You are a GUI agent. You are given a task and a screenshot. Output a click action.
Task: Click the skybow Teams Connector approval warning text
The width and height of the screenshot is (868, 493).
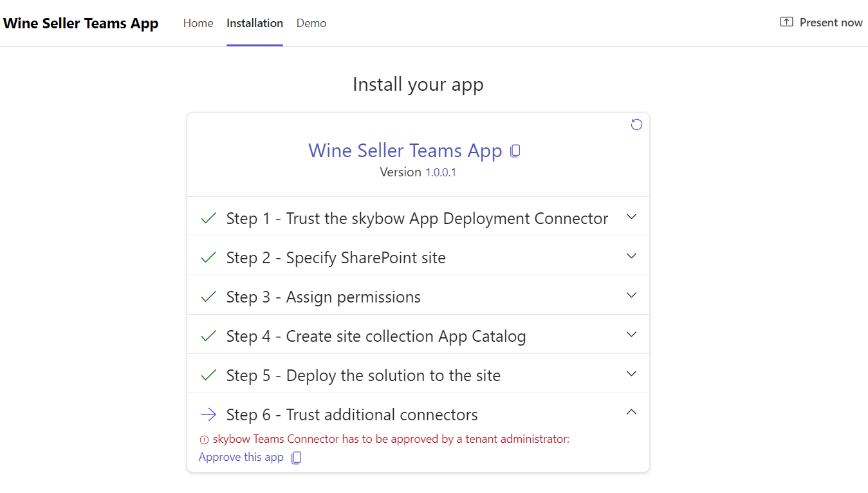391,440
